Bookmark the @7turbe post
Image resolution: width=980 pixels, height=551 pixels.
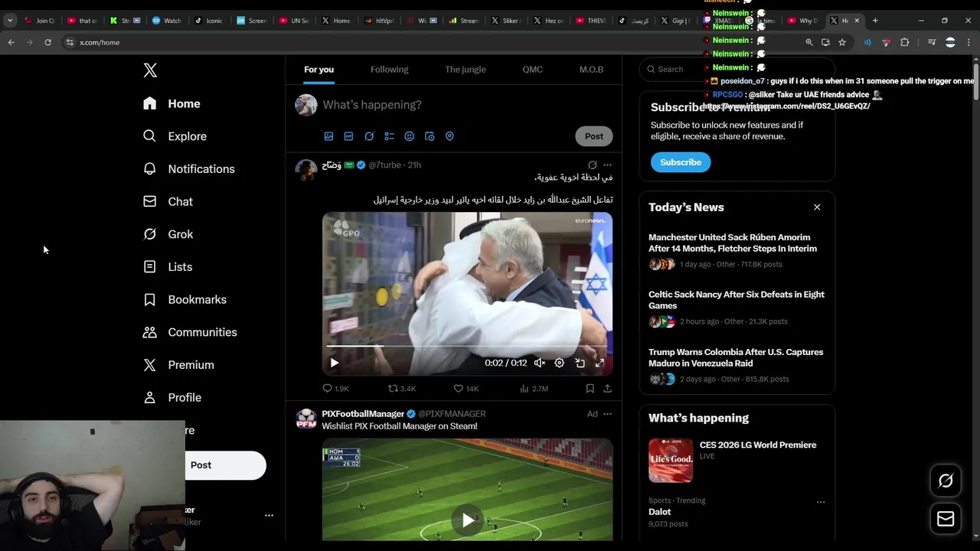(x=590, y=389)
